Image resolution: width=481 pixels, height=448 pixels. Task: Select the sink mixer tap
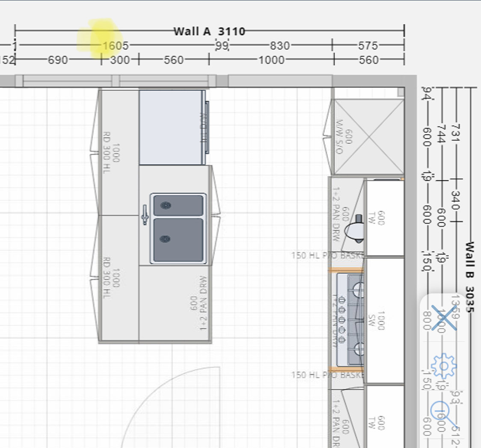145,214
